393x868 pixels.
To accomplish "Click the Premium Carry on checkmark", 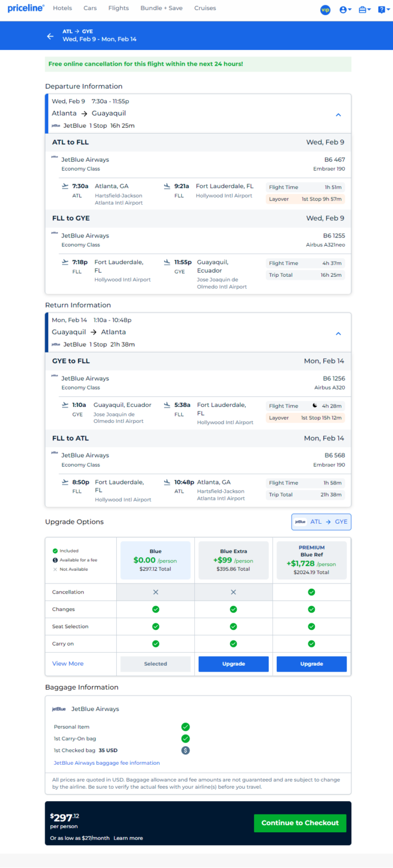I will 311,644.
